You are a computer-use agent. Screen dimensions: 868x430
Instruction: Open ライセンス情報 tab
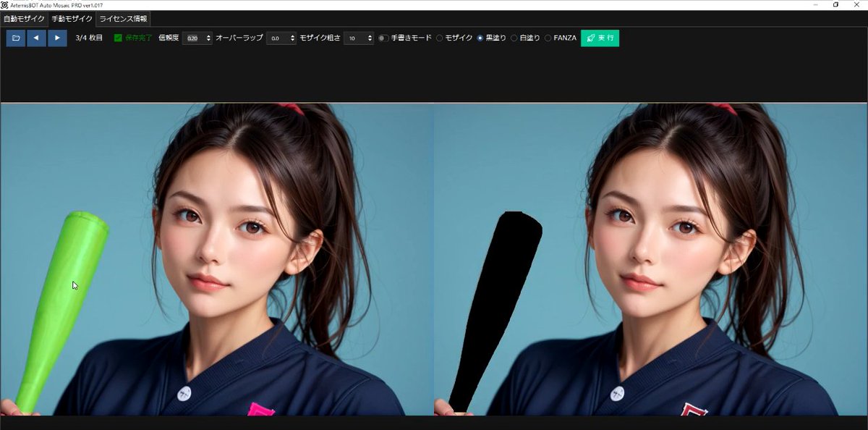(123, 19)
